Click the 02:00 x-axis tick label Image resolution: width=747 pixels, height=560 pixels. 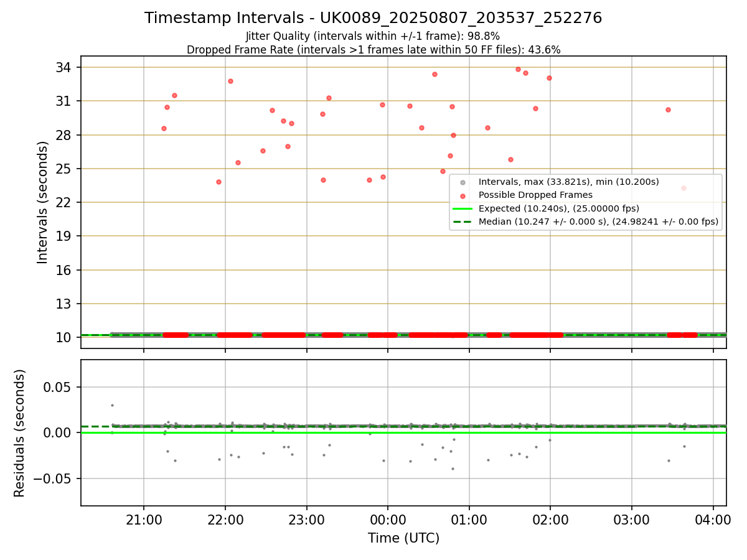point(550,519)
